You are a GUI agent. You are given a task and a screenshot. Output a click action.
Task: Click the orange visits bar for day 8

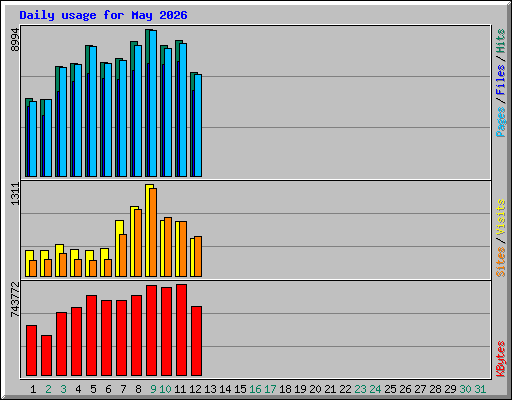point(138,243)
